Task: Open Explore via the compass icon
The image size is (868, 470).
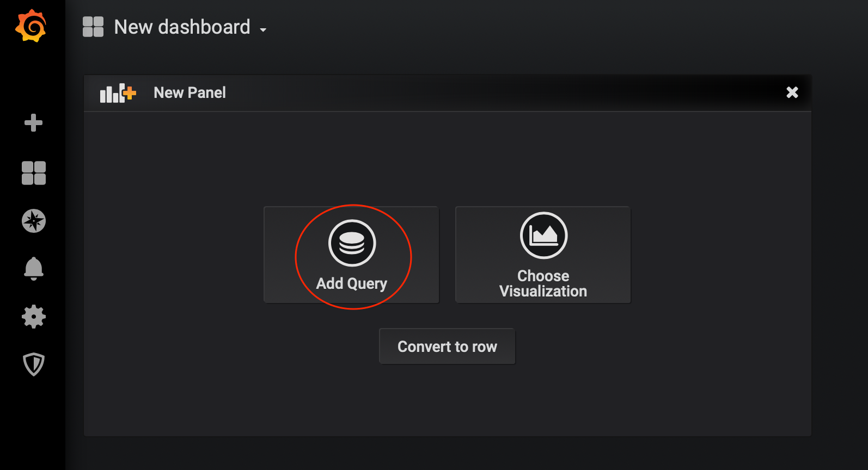Action: click(x=33, y=221)
